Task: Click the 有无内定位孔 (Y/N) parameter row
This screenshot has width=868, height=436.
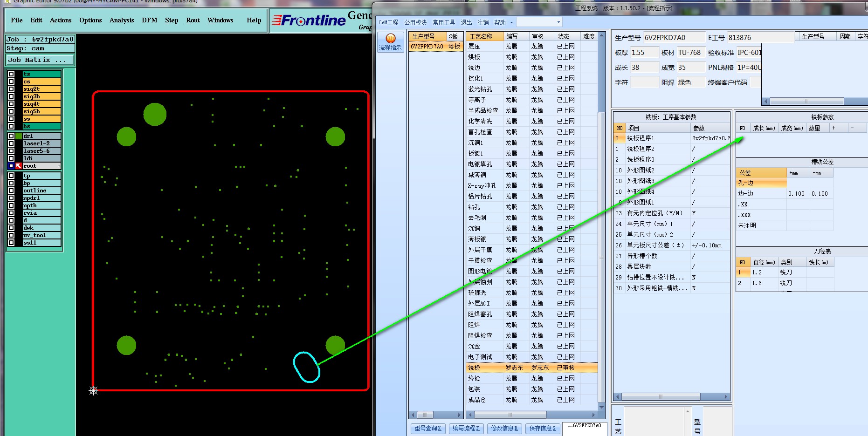Action: tap(671, 213)
